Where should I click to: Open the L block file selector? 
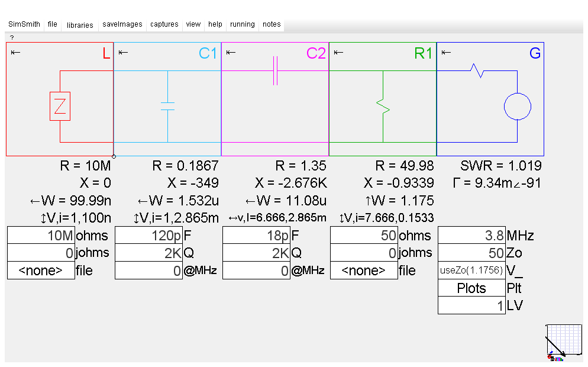[x=41, y=270]
